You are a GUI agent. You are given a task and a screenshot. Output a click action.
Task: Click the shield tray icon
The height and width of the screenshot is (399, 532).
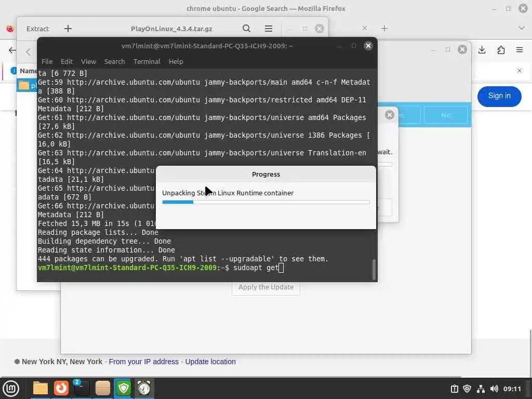coord(467,389)
